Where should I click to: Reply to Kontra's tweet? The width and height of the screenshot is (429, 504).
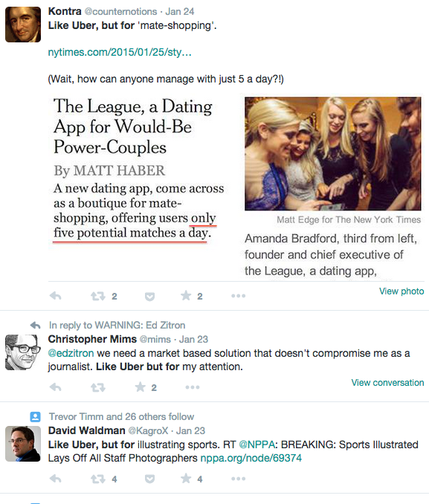coord(55,296)
